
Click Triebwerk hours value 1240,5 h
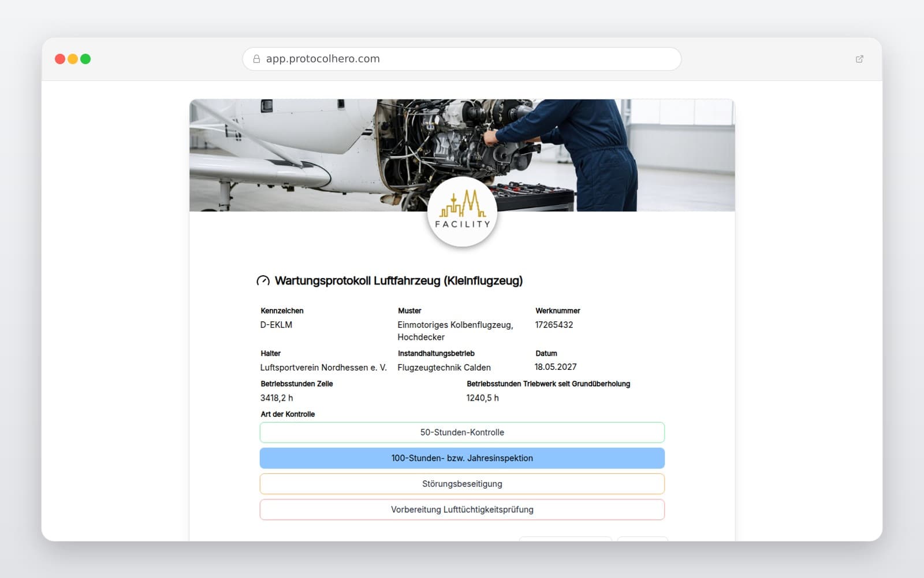pos(483,398)
